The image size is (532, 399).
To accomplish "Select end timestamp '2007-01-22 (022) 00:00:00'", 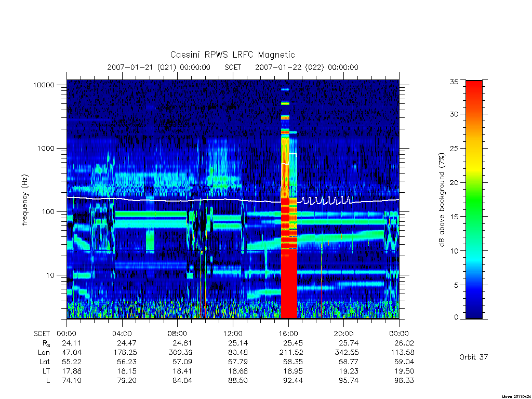I will pos(307,67).
